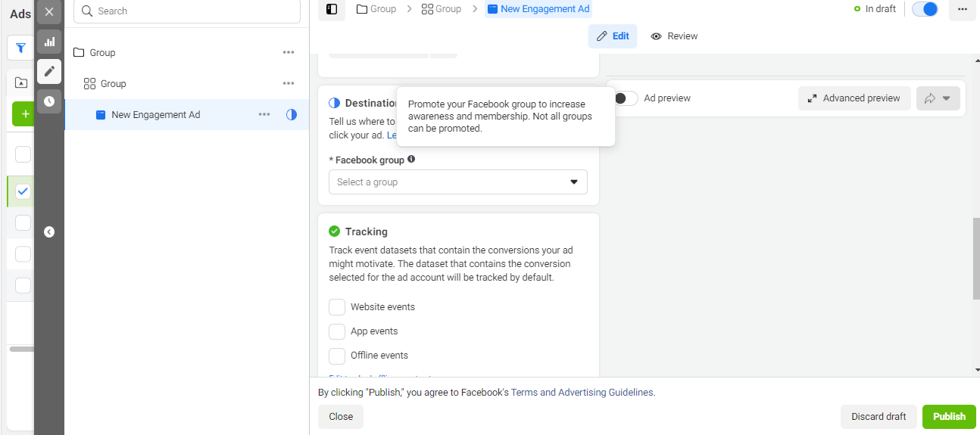Click the Close button
The height and width of the screenshot is (435, 980).
tap(341, 417)
